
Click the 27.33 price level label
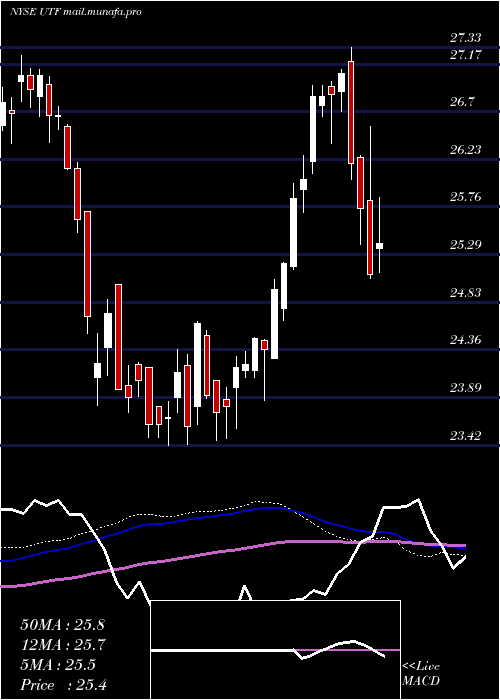click(x=466, y=38)
